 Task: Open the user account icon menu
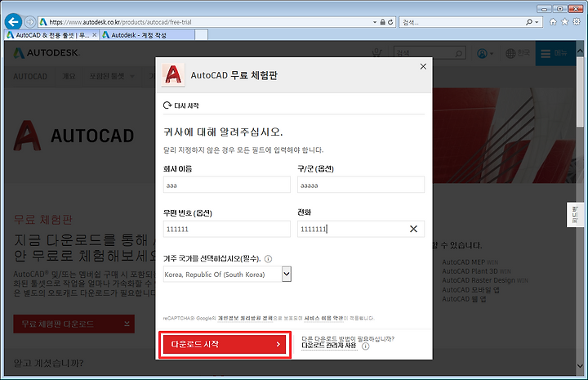click(485, 53)
